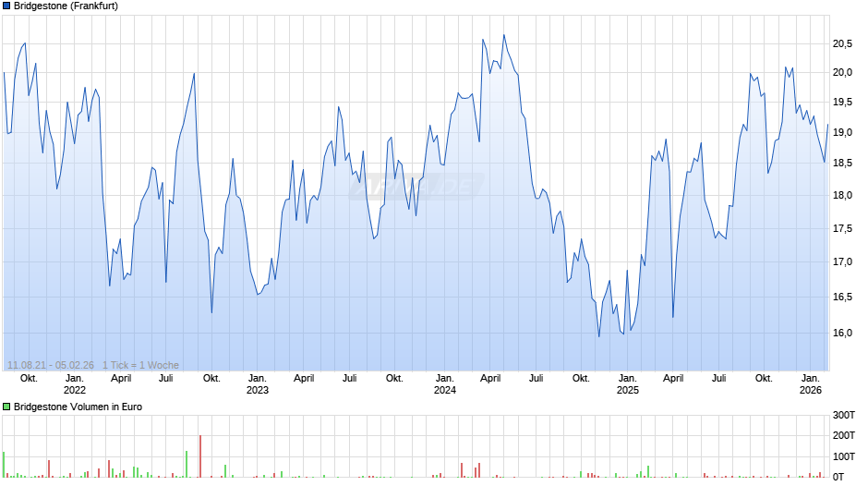
Task: Click the 'April' label after Jan. 2022
Action: 121,379
